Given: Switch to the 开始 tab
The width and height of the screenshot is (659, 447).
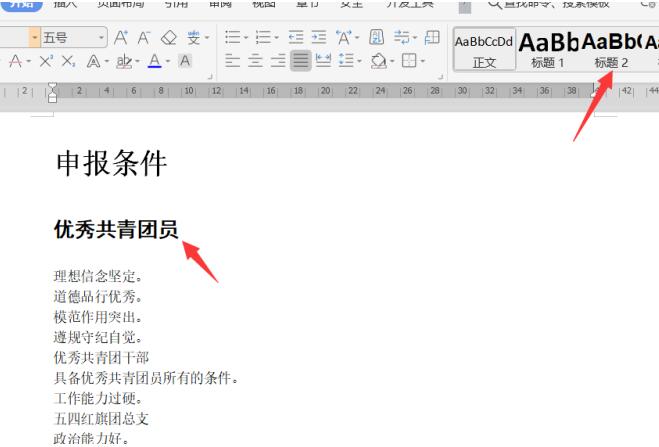Looking at the screenshot, I should tap(21, 4).
